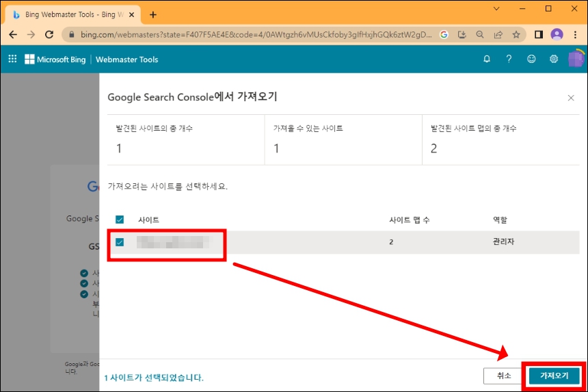
Task: Click the padlock site info icon
Action: 71,35
